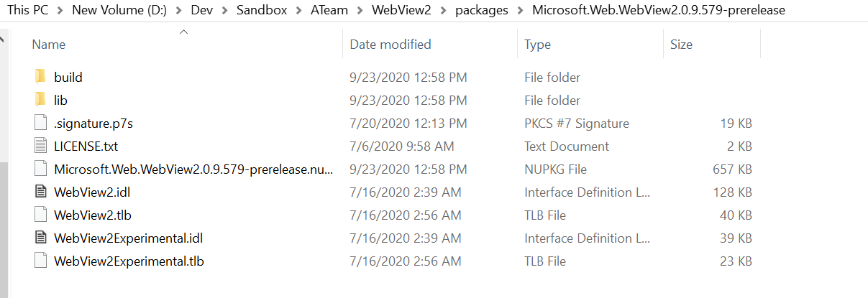Open the chevron after packages in breadcrumb
868x298 pixels.
pos(520,11)
